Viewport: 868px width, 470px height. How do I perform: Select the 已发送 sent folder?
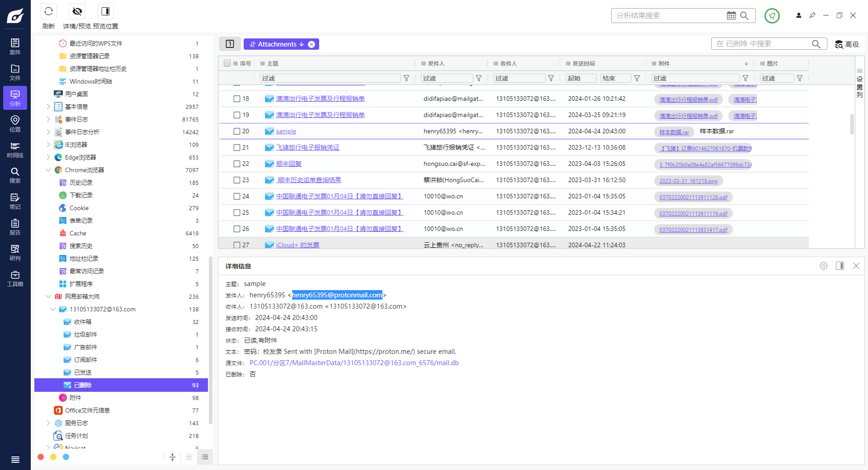(83, 373)
